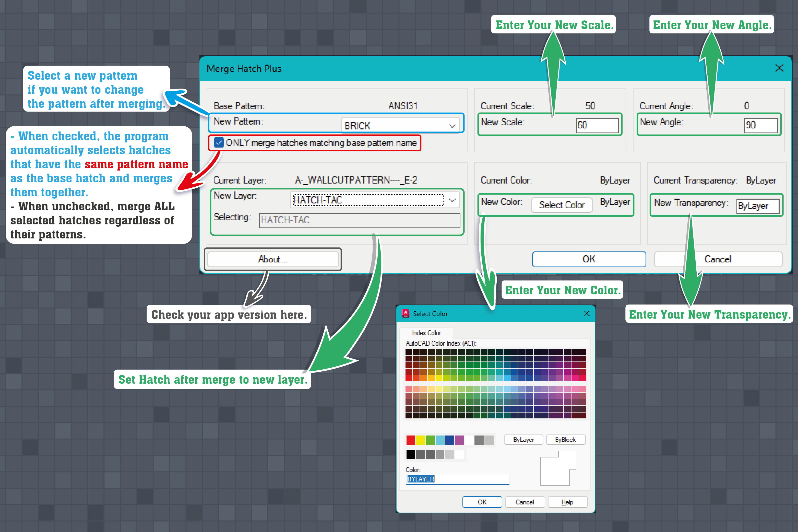
Task: Expand the New Pattern BRICK dropdown
Action: [x=452, y=126]
